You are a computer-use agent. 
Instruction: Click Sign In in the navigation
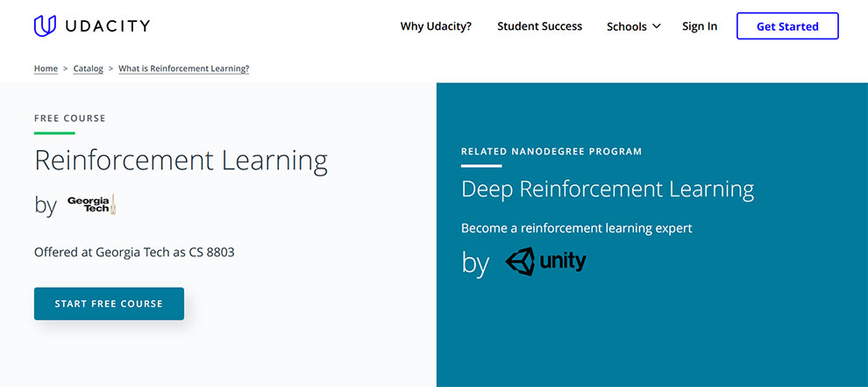(x=700, y=26)
